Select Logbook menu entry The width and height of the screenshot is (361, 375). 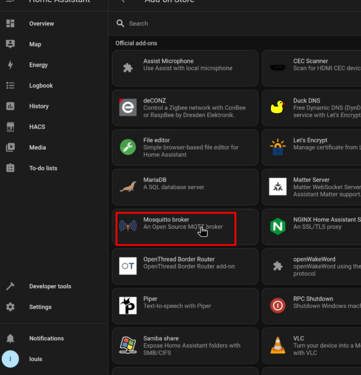[x=41, y=86]
